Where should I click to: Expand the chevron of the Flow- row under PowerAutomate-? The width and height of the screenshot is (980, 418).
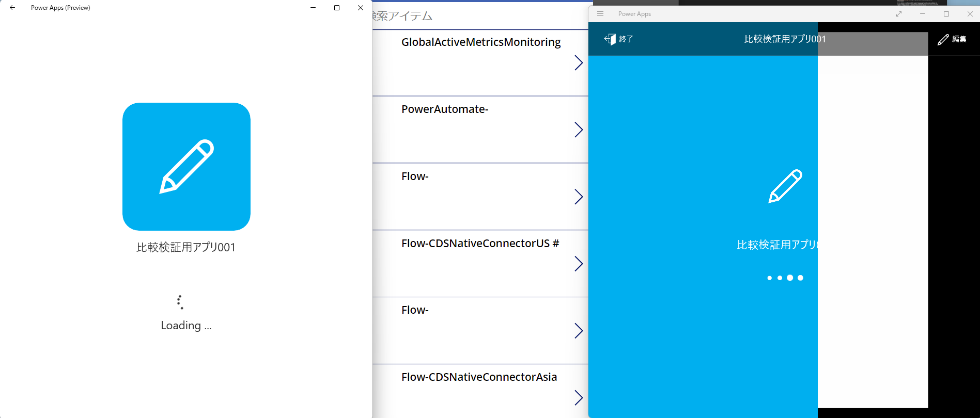click(579, 197)
